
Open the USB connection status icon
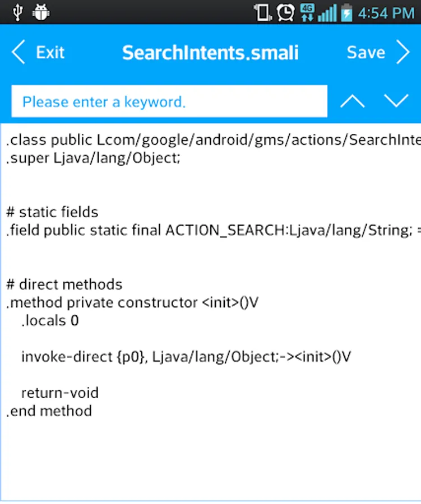pos(18,13)
